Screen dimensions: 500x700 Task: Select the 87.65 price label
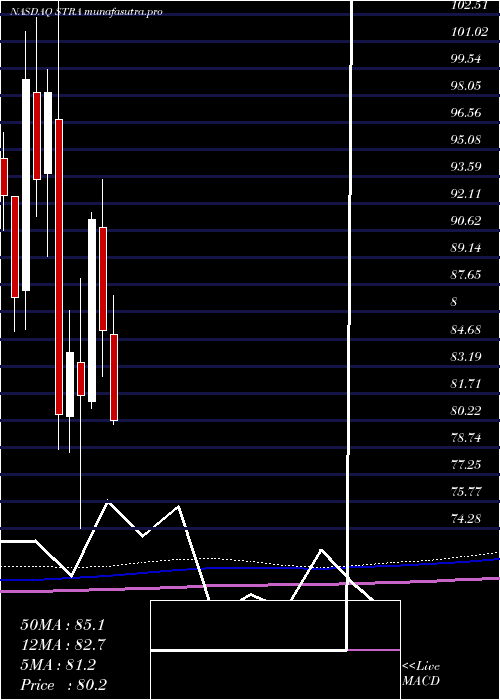pos(467,275)
